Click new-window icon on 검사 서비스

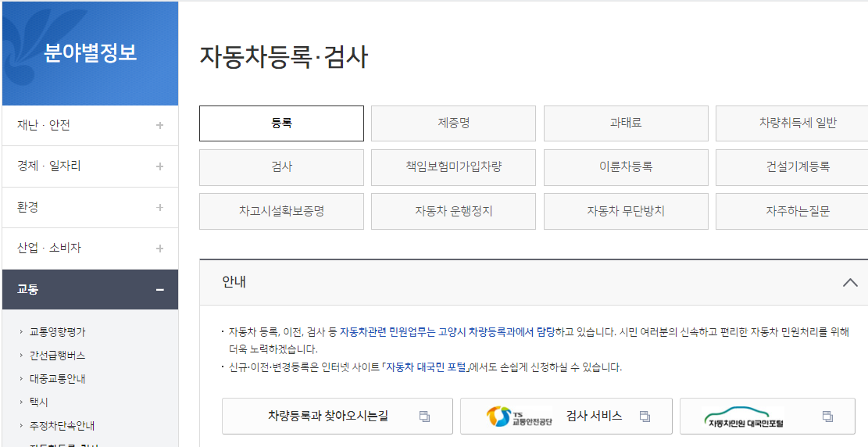pyautogui.click(x=645, y=416)
